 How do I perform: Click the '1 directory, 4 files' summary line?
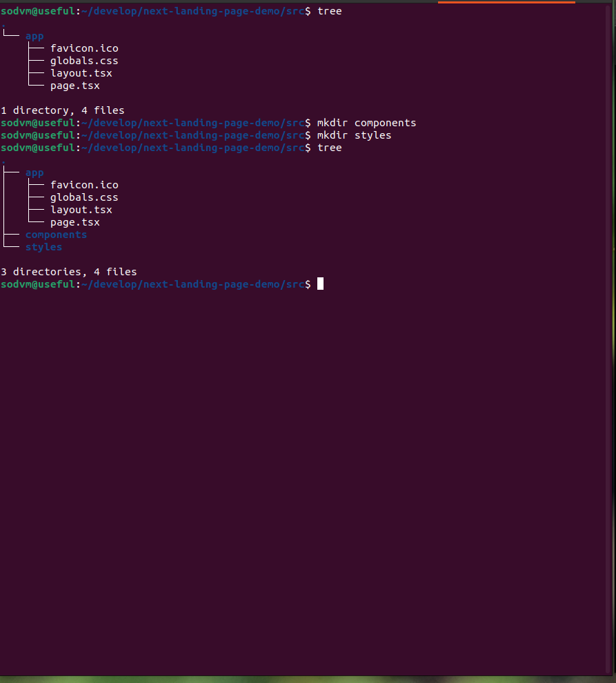click(63, 110)
